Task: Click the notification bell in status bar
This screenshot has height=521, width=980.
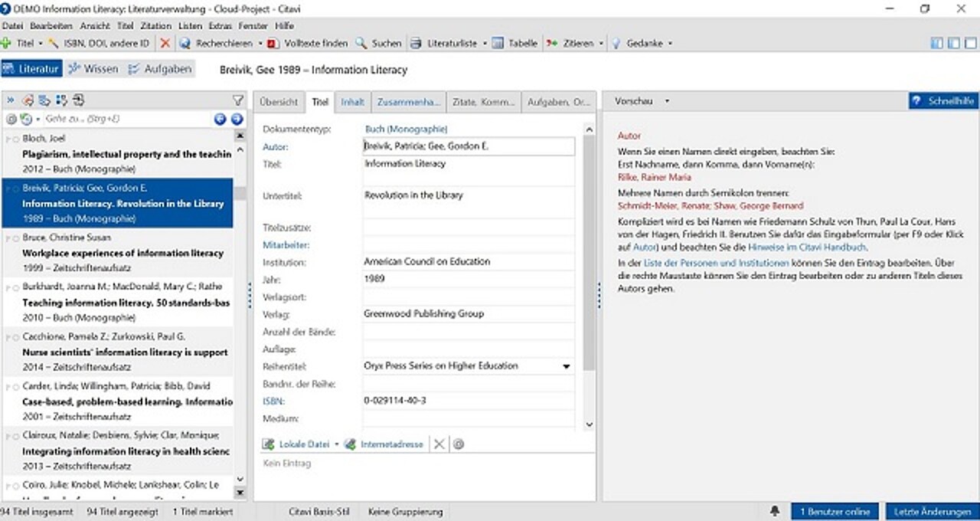Action: (775, 511)
